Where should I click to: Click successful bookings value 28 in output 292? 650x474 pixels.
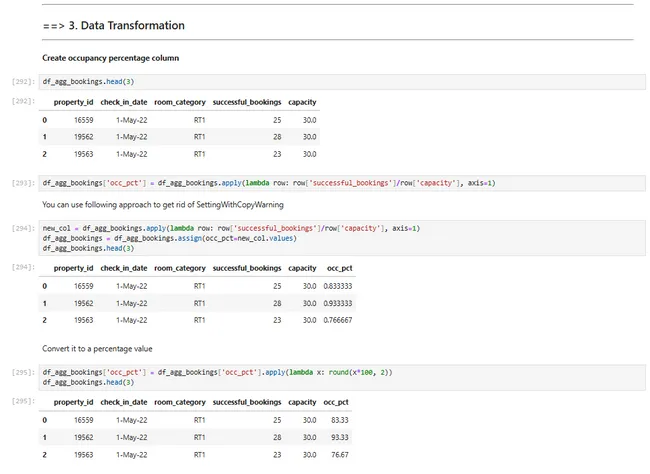pos(277,137)
